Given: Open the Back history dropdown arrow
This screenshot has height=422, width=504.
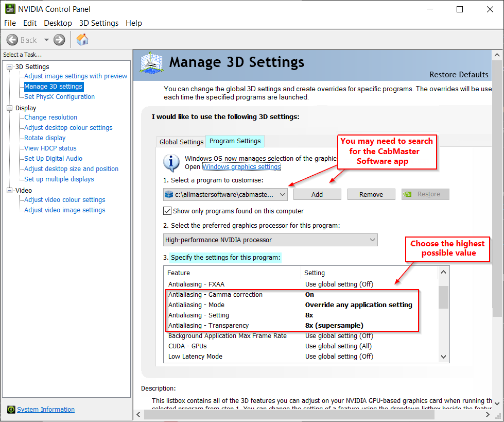Looking at the screenshot, I should pyautogui.click(x=46, y=40).
